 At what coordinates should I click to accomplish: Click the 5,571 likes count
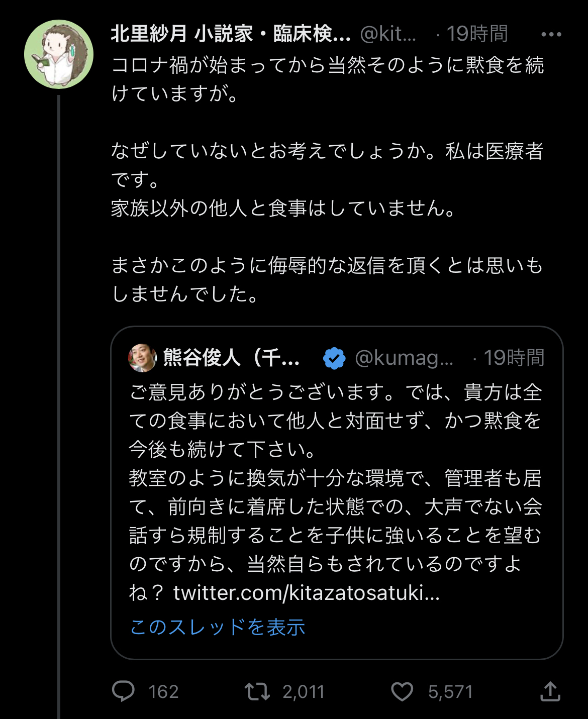coord(450,692)
